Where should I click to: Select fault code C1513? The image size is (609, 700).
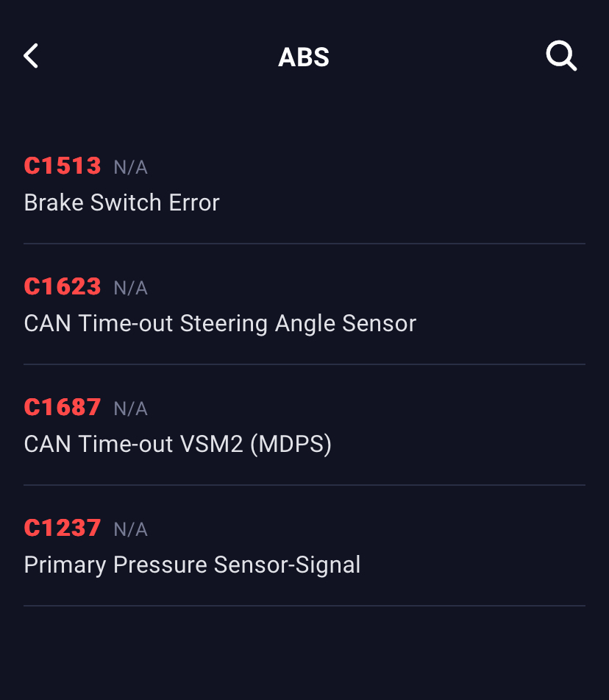coord(63,166)
